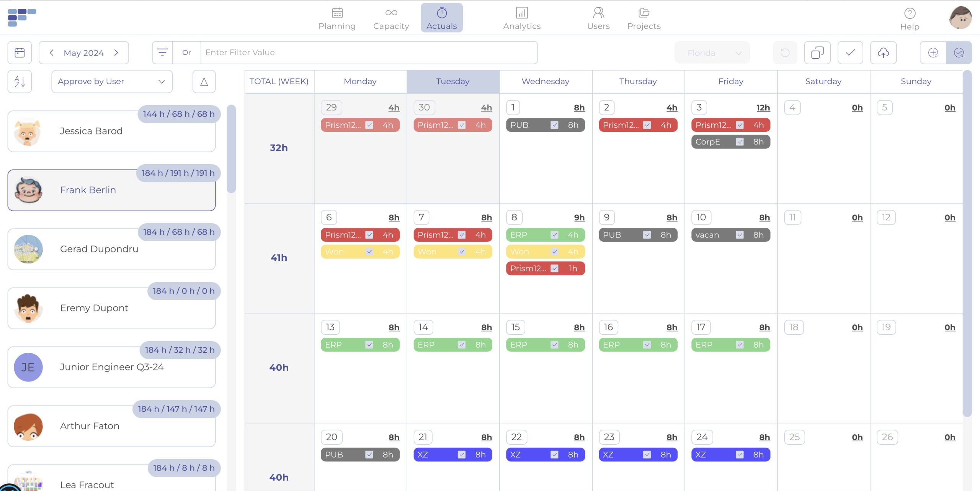980x491 pixels.
Task: Click the cloud upload icon
Action: click(x=883, y=52)
